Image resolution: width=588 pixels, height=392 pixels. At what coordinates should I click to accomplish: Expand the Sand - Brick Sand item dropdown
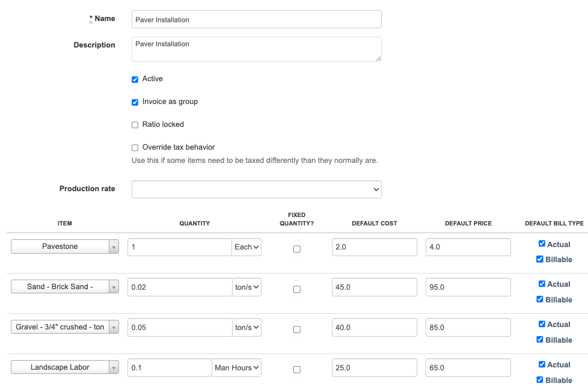(113, 287)
